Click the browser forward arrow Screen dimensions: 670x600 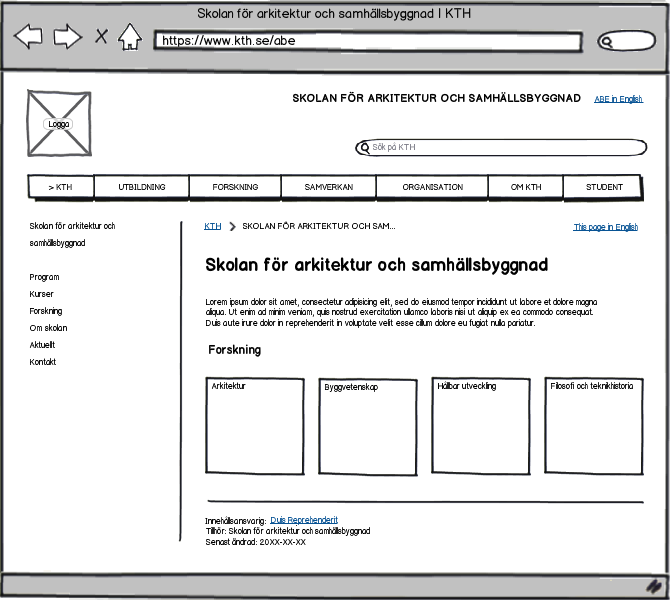[x=68, y=36]
